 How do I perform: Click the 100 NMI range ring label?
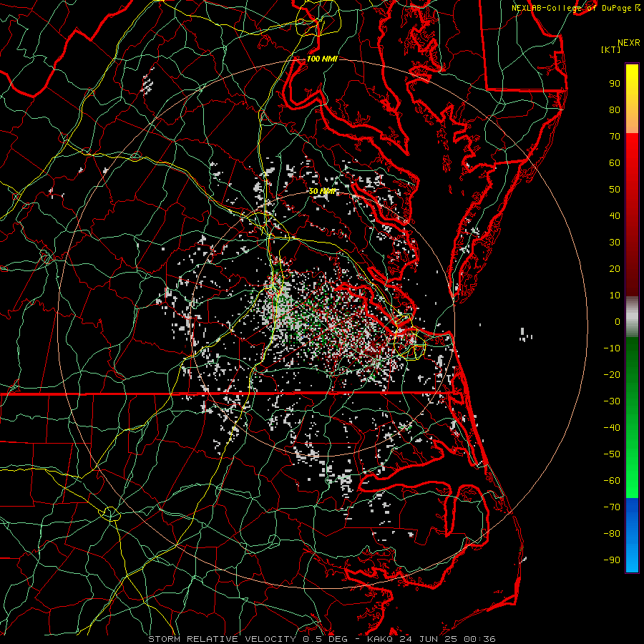[322, 59]
